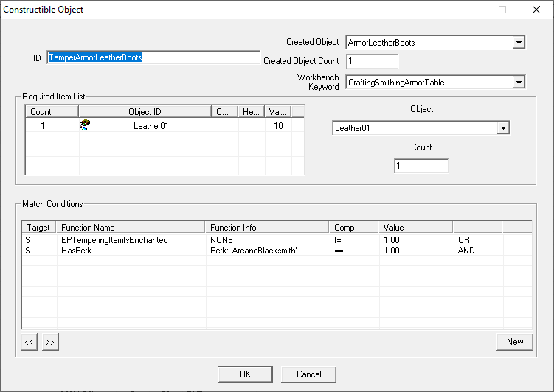The image size is (554, 392).
Task: Focus the ID text field
Action: 153,57
